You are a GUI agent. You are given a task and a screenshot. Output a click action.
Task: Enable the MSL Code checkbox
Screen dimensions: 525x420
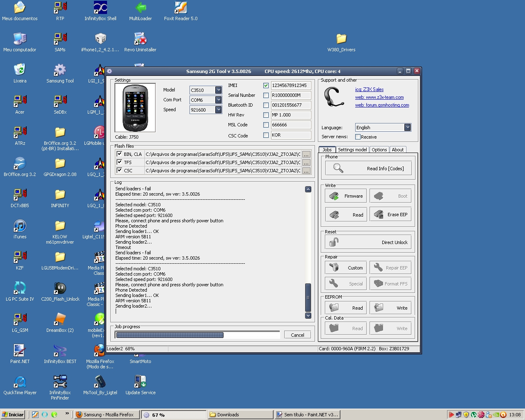point(266,125)
